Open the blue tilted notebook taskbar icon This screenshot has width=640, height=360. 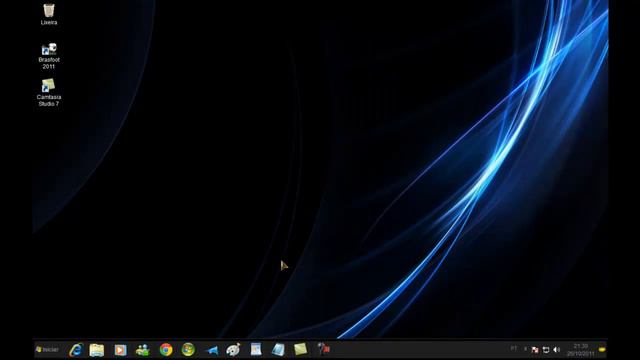(278, 350)
